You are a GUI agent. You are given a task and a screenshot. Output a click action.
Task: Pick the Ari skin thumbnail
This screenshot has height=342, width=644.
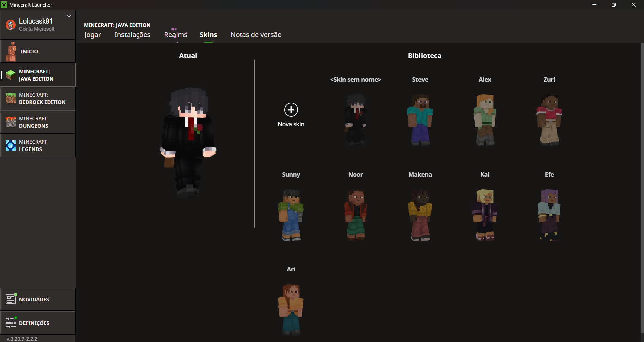291,309
